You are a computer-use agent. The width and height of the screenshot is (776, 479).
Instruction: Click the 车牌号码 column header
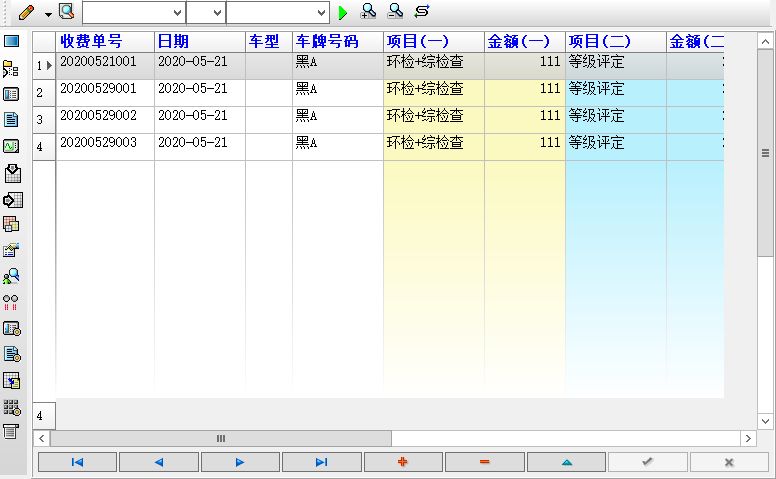338,42
